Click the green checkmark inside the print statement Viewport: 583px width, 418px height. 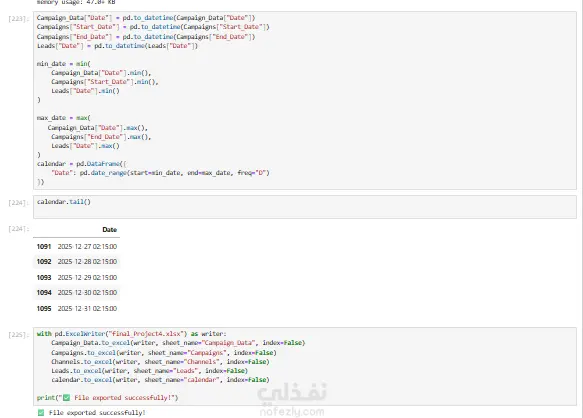66,398
